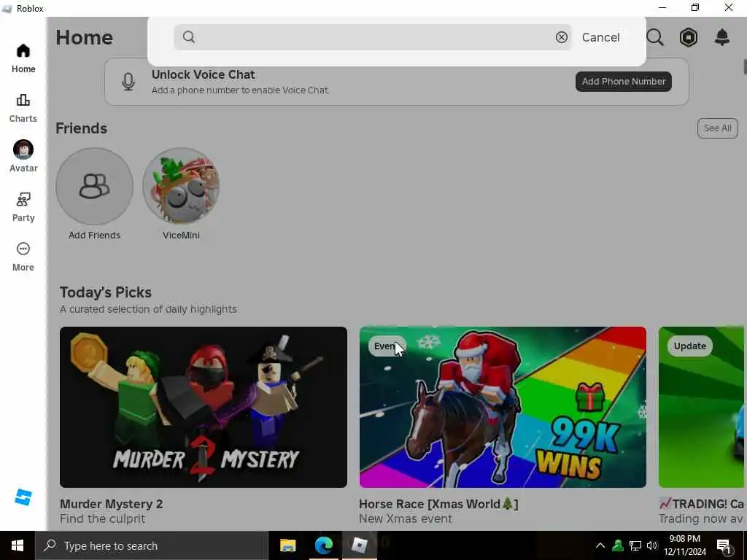Open the Robux icon
747x560 pixels.
(689, 37)
